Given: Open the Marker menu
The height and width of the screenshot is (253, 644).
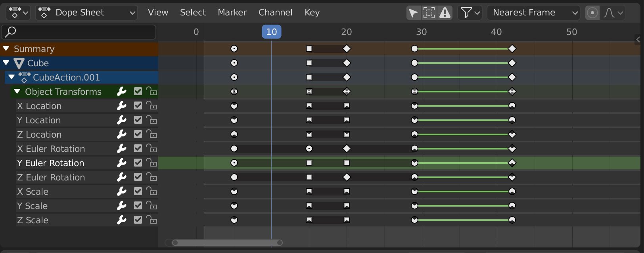Looking at the screenshot, I should [232, 13].
